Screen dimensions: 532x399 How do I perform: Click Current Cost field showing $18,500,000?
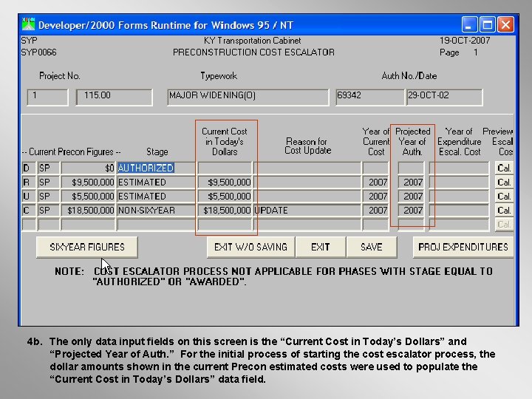[225, 211]
